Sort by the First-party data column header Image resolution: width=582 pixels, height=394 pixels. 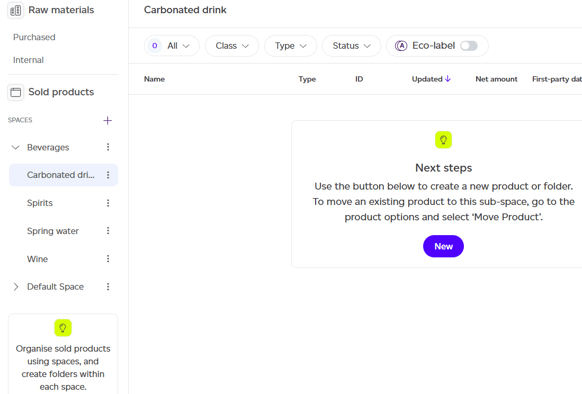pos(557,79)
